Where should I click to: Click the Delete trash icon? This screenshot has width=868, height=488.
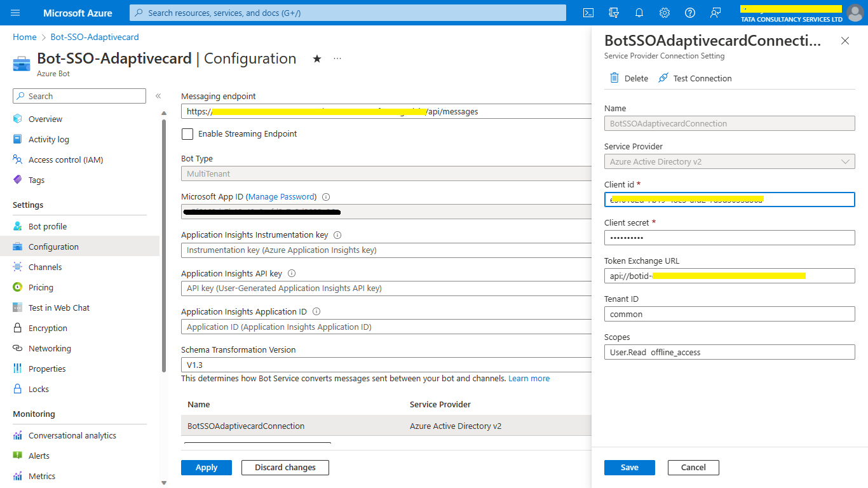coord(614,78)
